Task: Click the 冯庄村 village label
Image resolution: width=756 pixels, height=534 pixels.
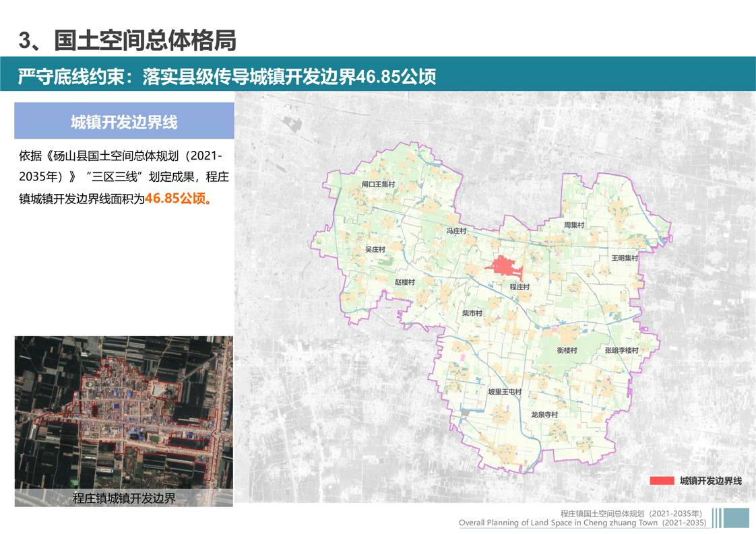Action: pyautogui.click(x=456, y=231)
